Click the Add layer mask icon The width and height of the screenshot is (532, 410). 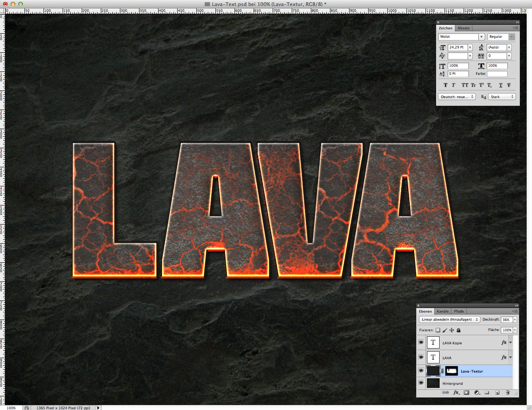[466, 392]
